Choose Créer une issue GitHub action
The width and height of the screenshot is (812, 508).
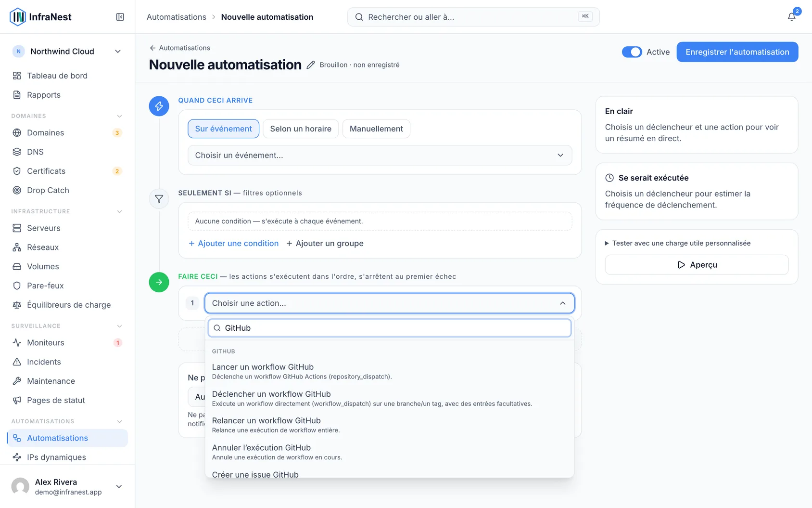coord(389,474)
